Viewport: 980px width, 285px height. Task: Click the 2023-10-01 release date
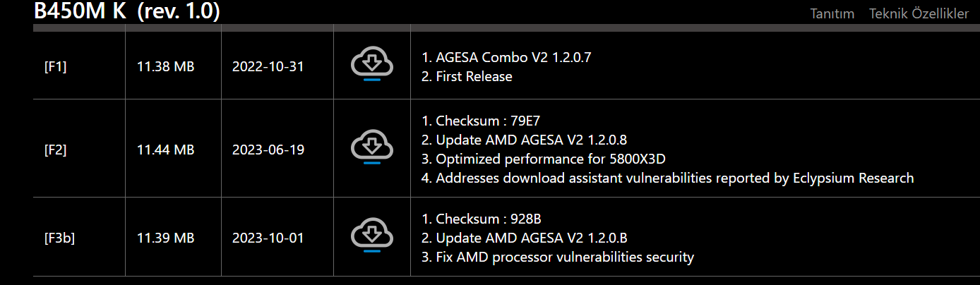[x=268, y=238]
